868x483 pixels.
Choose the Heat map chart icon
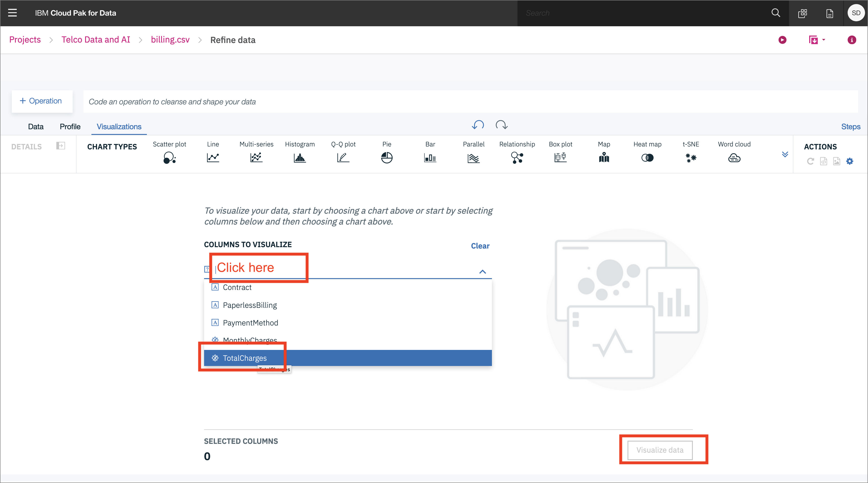(647, 157)
